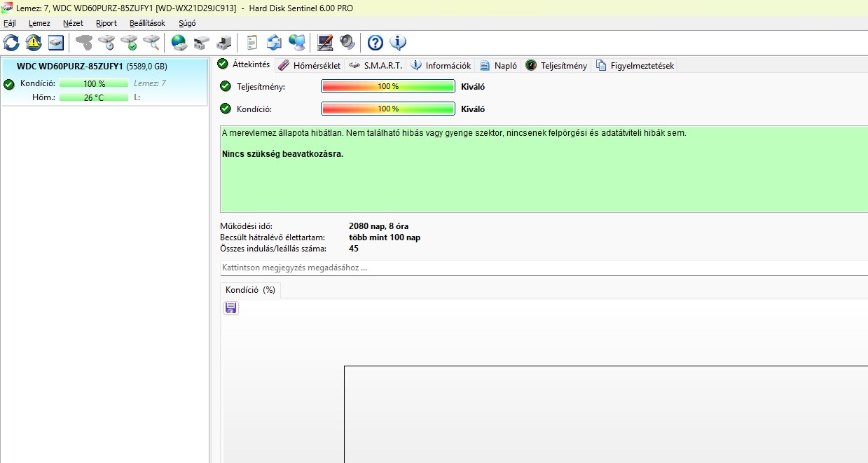This screenshot has height=463, width=868.
Task: Click the disk with clock icon
Action: tap(107, 43)
